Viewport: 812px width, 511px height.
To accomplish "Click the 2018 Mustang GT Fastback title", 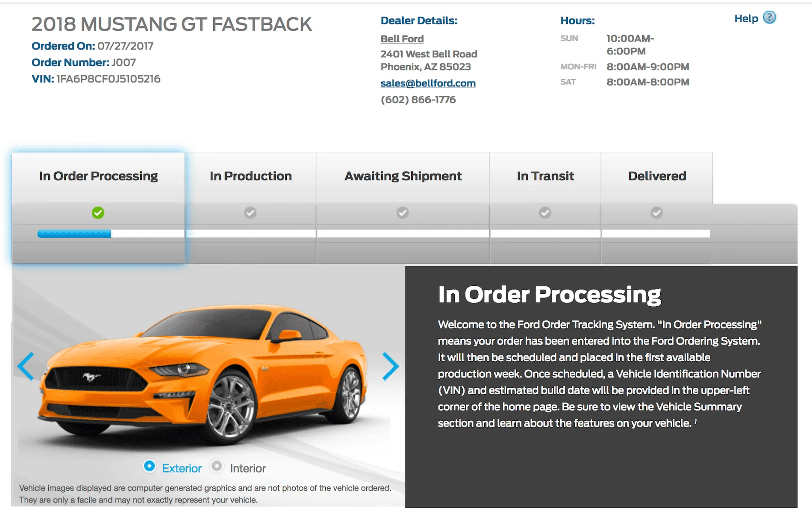I will pos(172,24).
